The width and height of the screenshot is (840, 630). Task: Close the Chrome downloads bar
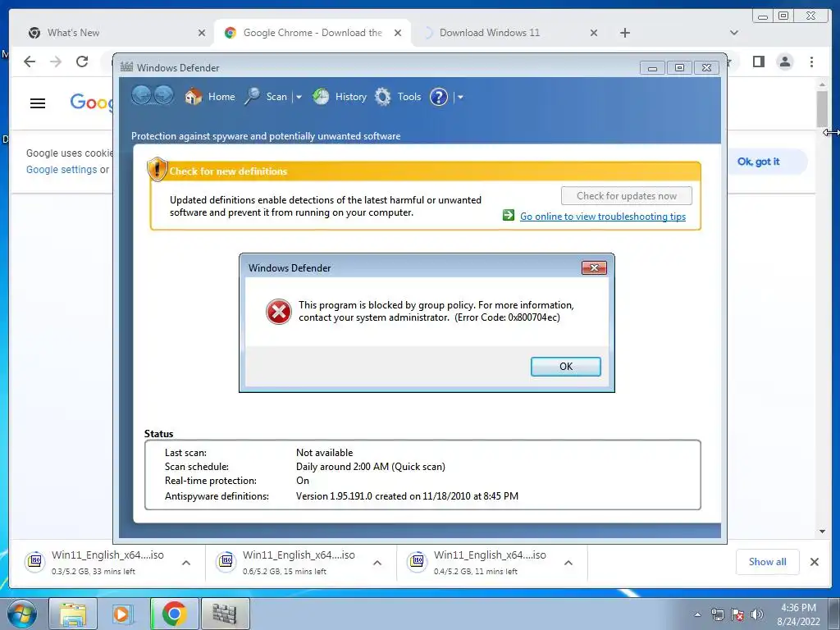(x=815, y=561)
